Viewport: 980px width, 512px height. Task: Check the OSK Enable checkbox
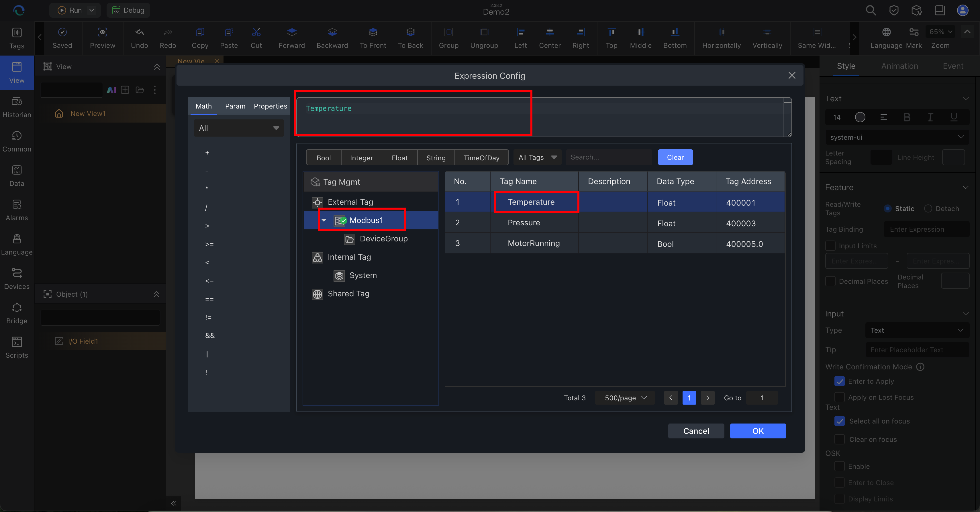(839, 466)
